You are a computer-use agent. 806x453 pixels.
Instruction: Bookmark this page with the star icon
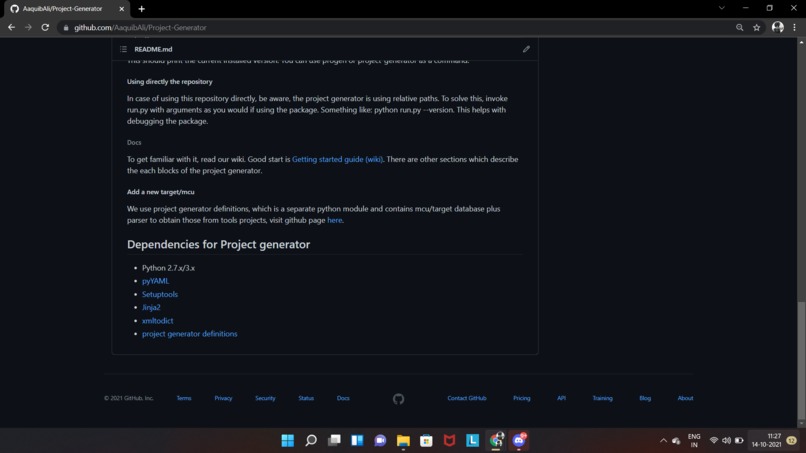point(757,28)
